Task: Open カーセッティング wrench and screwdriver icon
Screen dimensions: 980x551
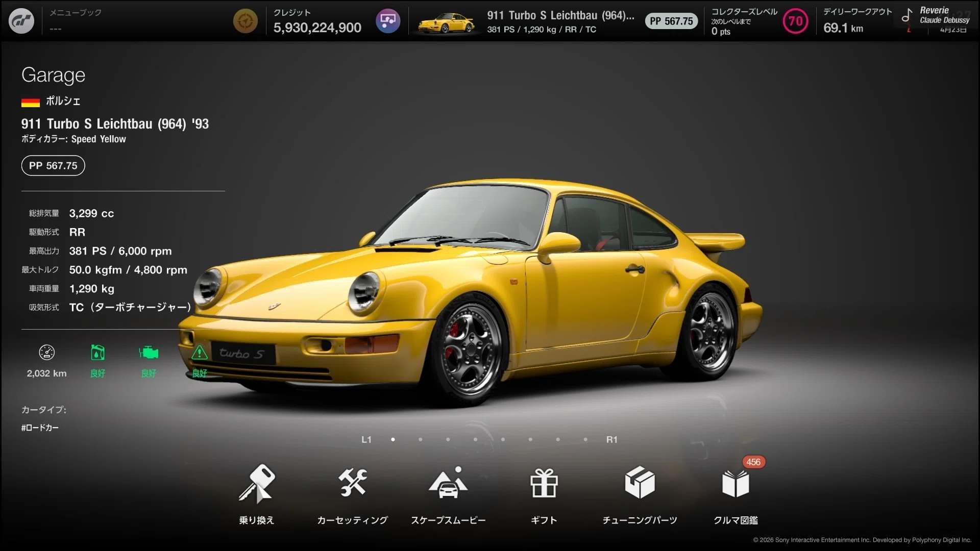Action: [353, 482]
